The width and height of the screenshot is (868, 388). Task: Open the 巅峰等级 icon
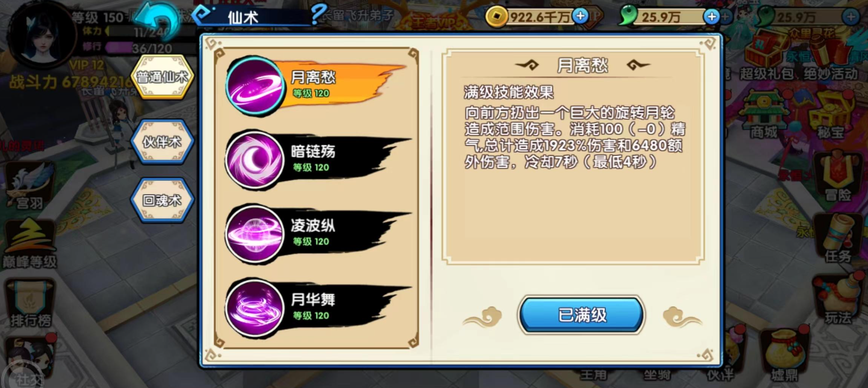click(30, 245)
